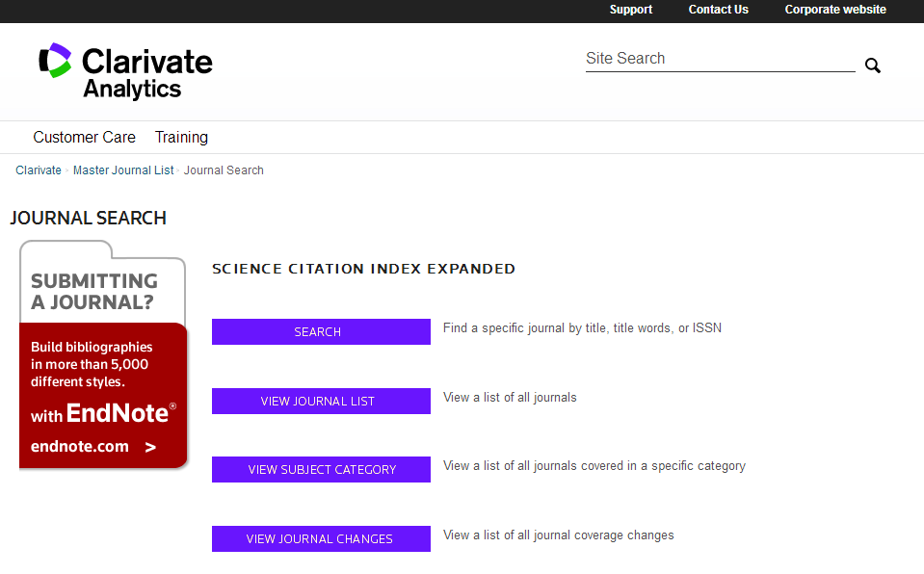The image size is (924, 574).
Task: Click the Journal Search page heading
Action: [89, 219]
